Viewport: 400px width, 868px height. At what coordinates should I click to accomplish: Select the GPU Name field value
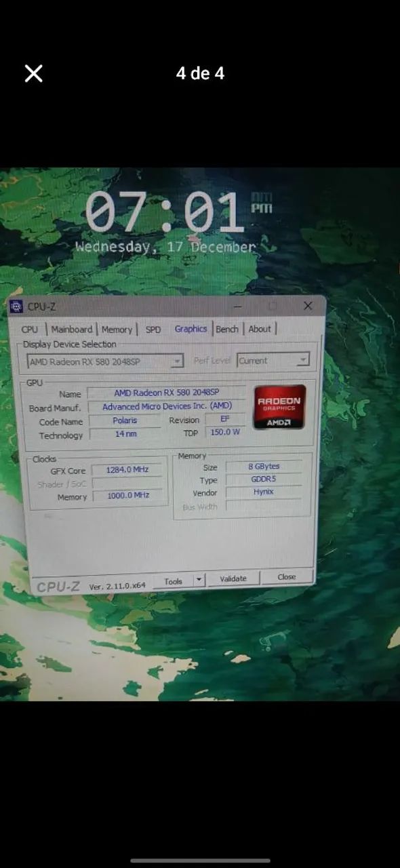tap(166, 393)
